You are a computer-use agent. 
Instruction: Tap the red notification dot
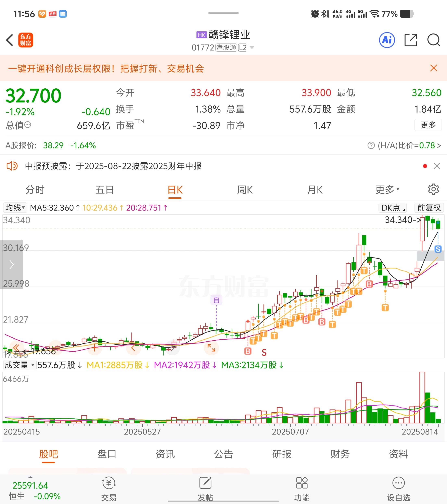click(425, 166)
